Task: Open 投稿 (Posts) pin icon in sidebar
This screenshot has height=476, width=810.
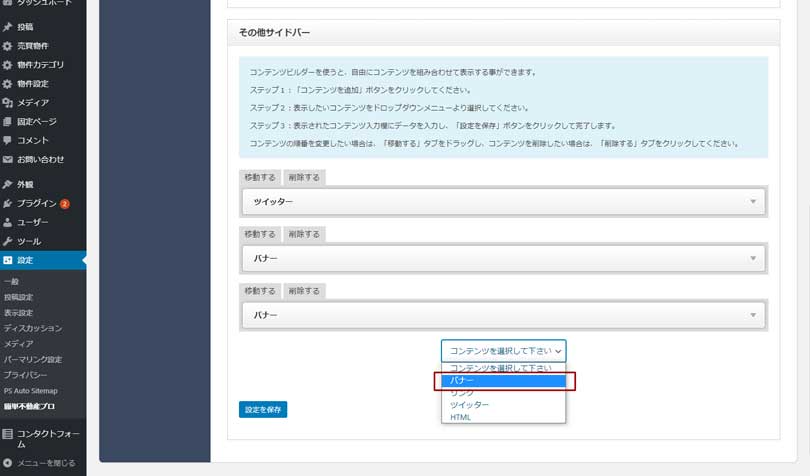Action: click(8, 27)
